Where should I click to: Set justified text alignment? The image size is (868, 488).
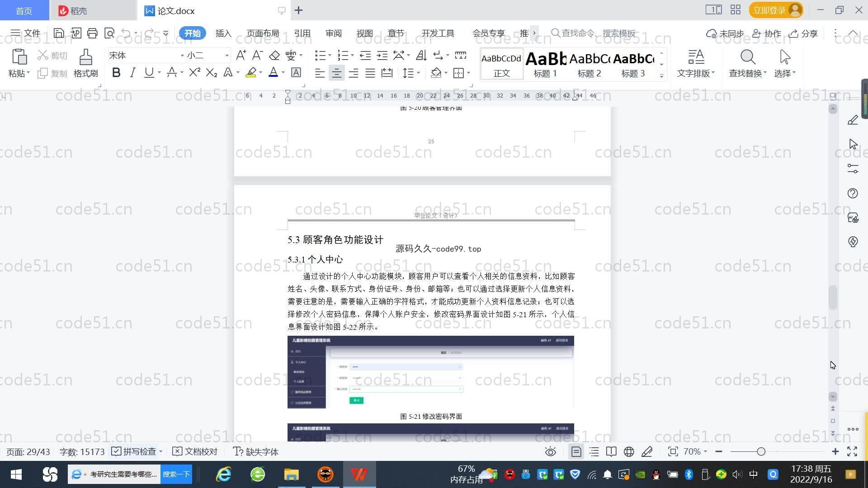coord(370,73)
